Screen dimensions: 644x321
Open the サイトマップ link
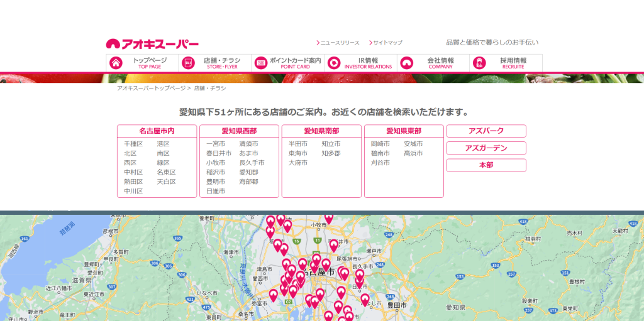pos(387,43)
